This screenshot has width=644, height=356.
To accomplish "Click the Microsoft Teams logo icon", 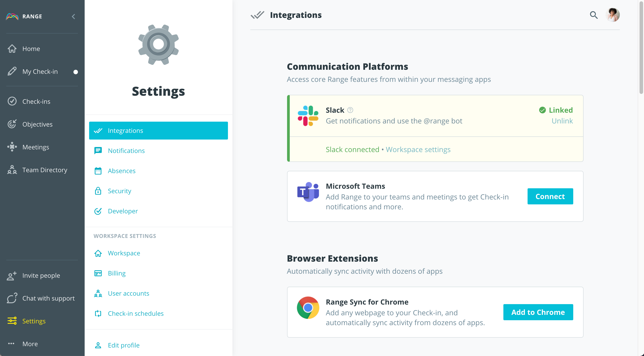I will tap(308, 192).
